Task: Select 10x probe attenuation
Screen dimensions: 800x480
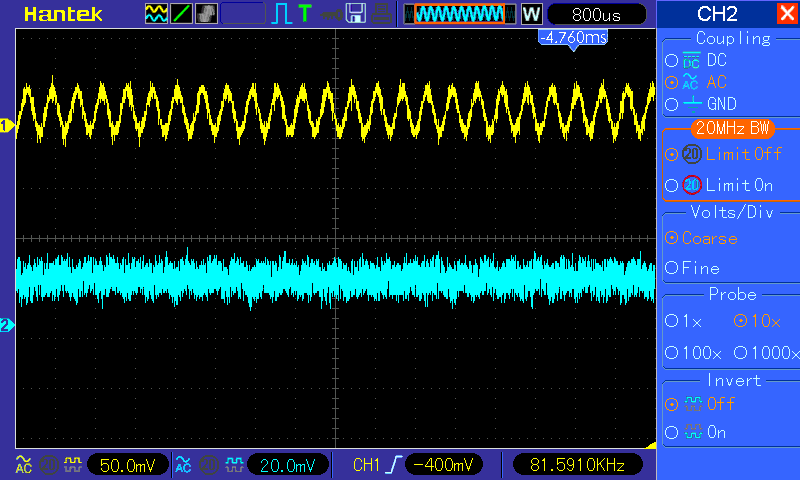Action: [x=757, y=321]
